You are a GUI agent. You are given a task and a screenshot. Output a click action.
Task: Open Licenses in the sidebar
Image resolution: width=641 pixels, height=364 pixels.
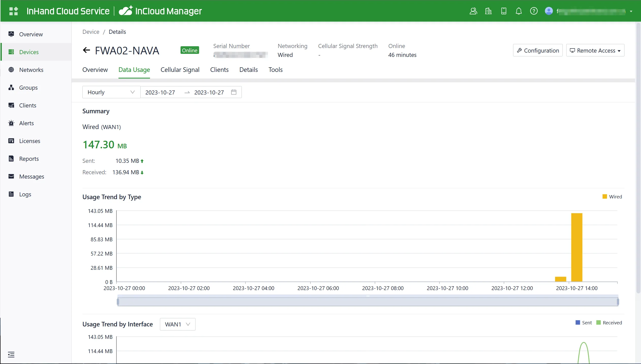point(36,141)
